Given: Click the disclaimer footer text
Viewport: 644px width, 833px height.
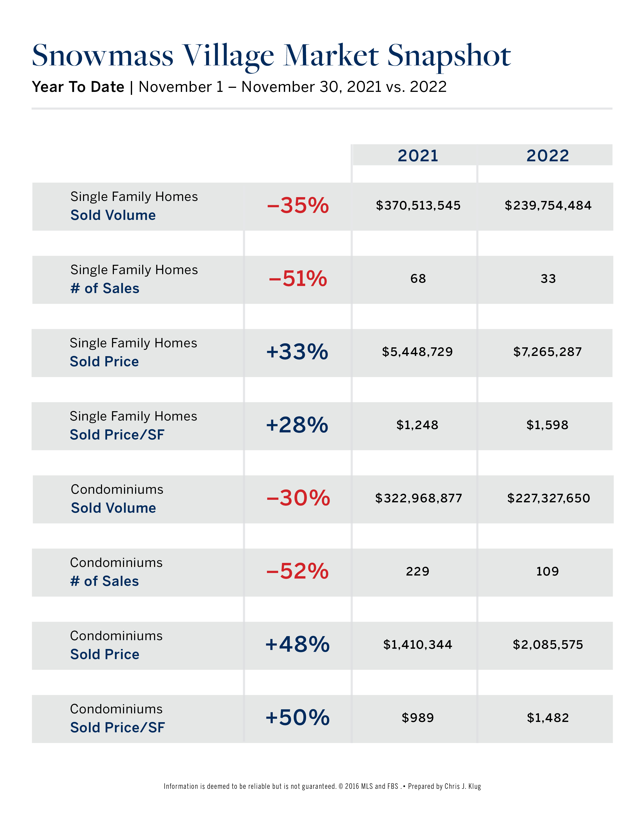Looking at the screenshot, I should pyautogui.click(x=322, y=786).
